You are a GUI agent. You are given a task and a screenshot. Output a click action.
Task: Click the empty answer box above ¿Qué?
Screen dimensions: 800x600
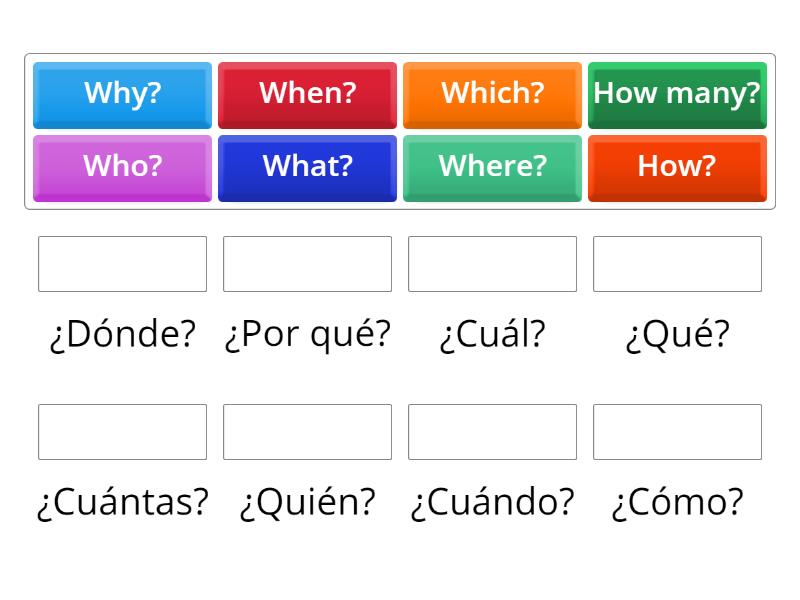677,264
